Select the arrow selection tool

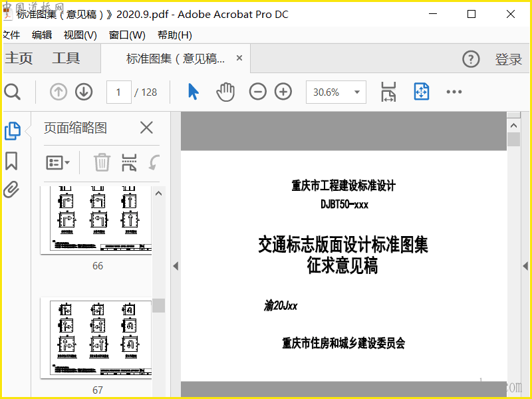(194, 92)
